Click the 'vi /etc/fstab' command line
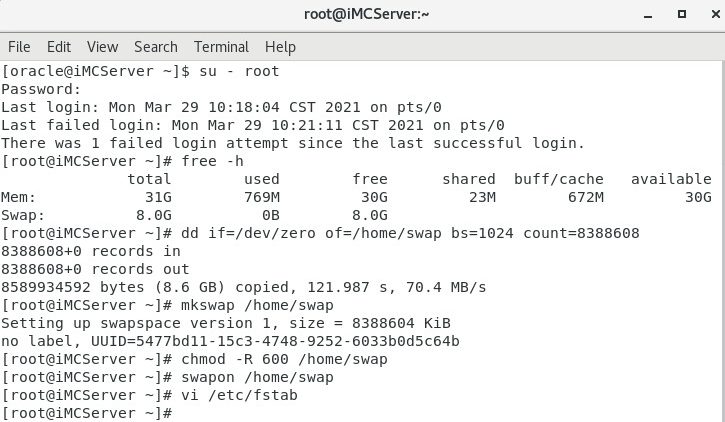725x422 pixels. click(x=149, y=395)
